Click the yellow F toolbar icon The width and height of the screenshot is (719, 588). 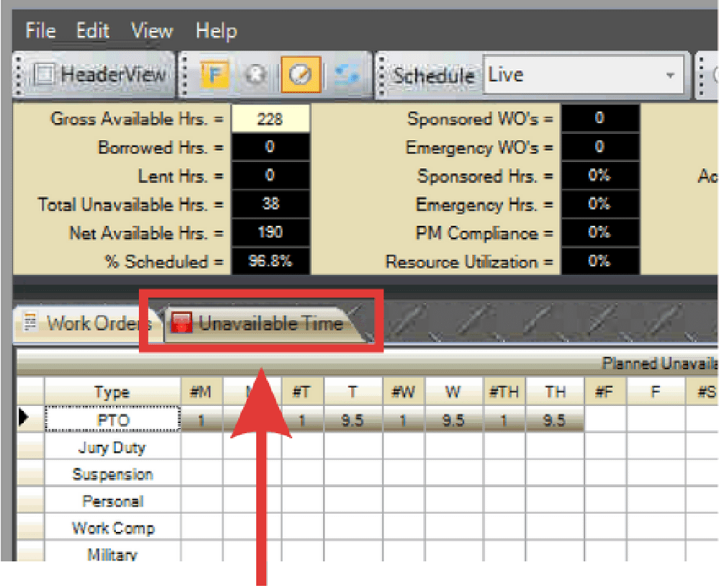(x=210, y=76)
